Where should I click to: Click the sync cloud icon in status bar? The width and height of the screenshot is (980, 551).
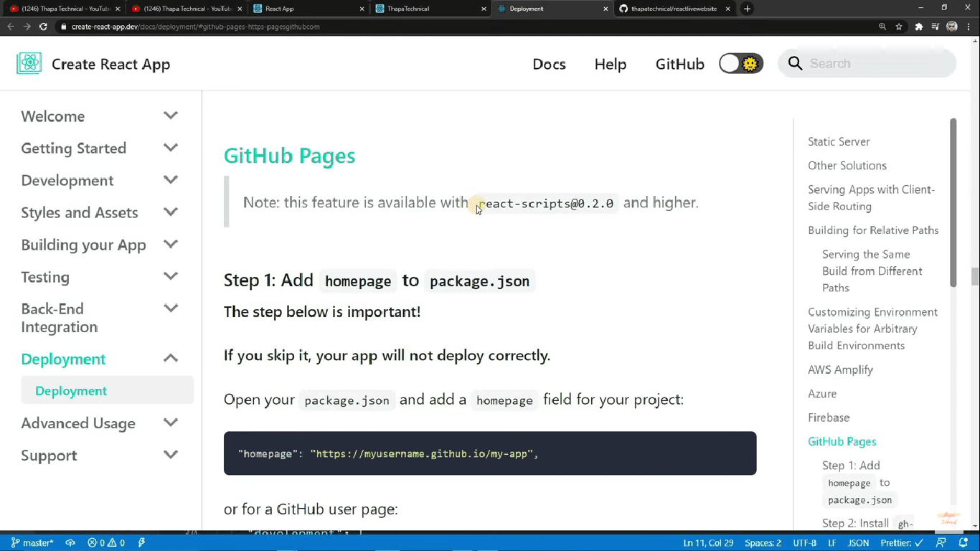[x=70, y=543]
